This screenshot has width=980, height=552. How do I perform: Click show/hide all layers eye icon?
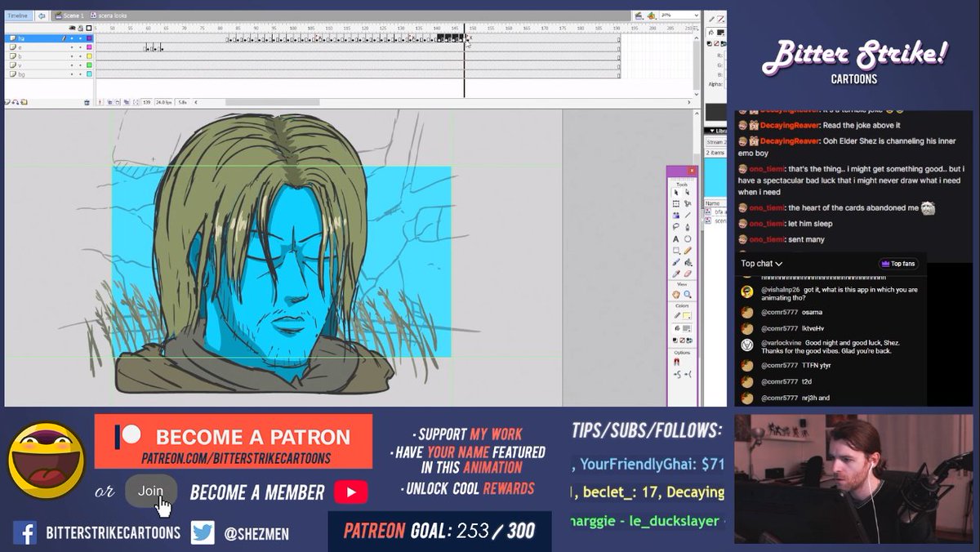(72, 28)
